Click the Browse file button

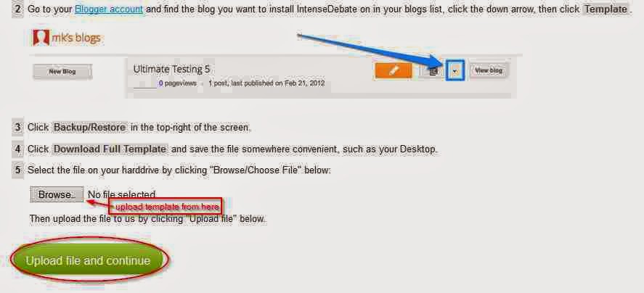click(x=56, y=194)
